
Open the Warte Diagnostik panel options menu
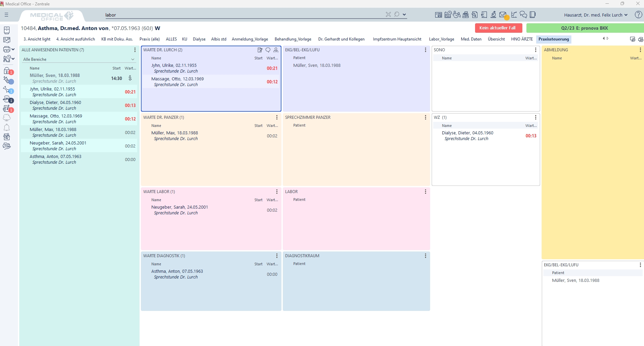tap(277, 256)
